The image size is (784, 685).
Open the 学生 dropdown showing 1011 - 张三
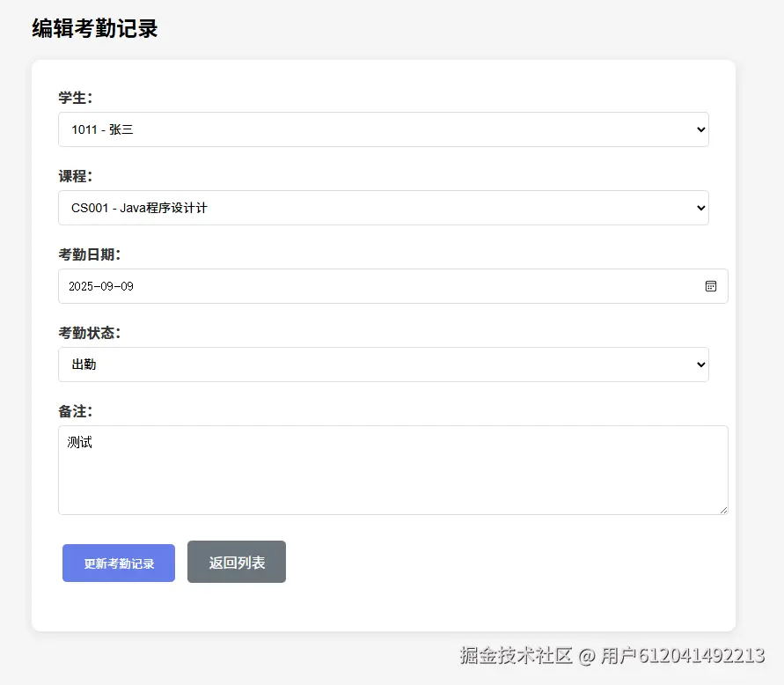pos(384,129)
